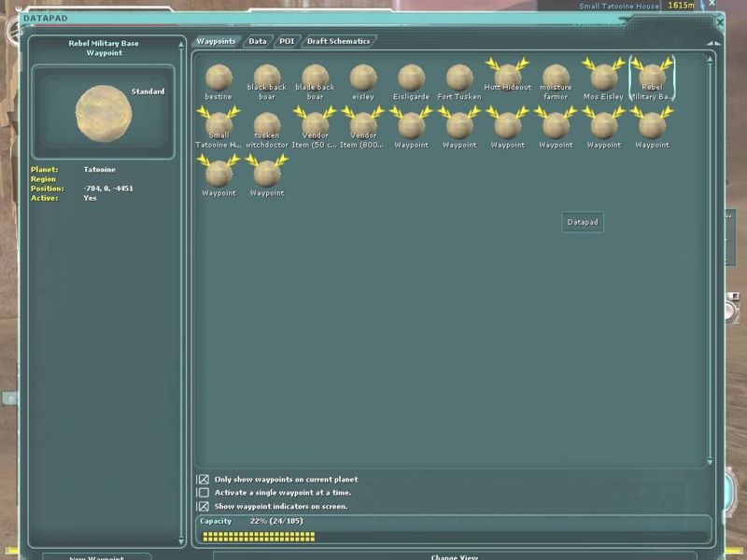Select the Rebel Military Base waypoint
The image size is (747, 560).
(x=652, y=77)
